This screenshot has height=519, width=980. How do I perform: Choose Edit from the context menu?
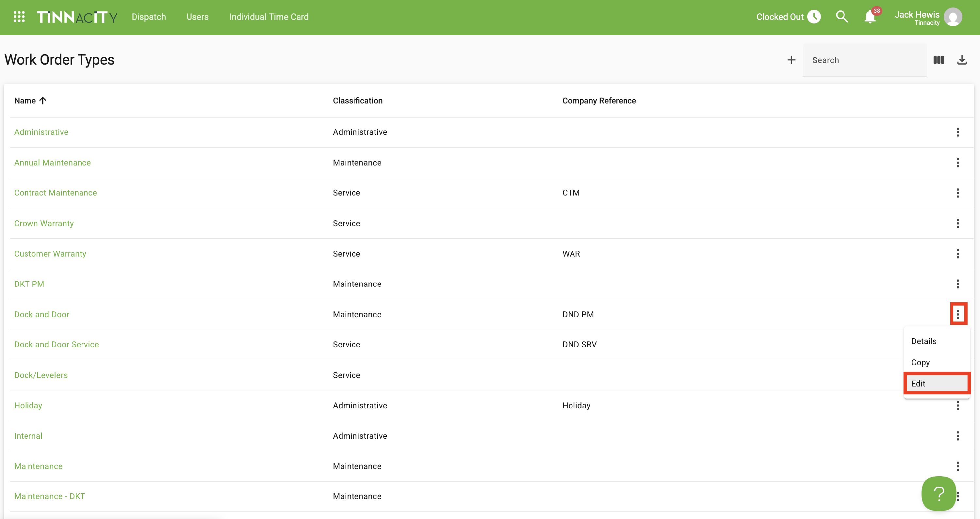click(937, 384)
